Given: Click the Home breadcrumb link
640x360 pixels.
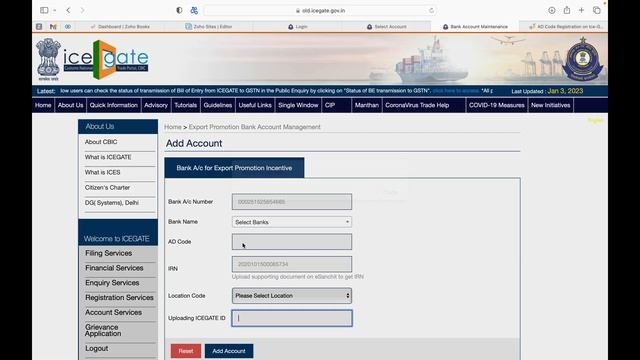Looking at the screenshot, I should (173, 127).
